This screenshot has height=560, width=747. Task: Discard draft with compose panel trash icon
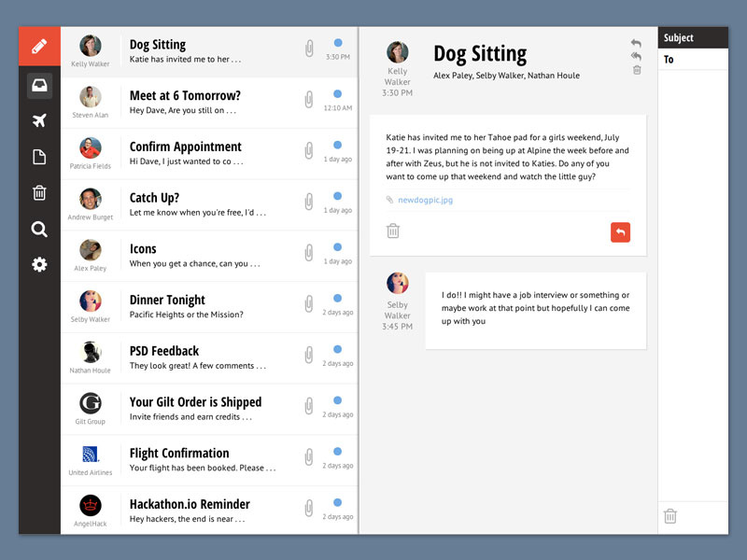tap(669, 516)
